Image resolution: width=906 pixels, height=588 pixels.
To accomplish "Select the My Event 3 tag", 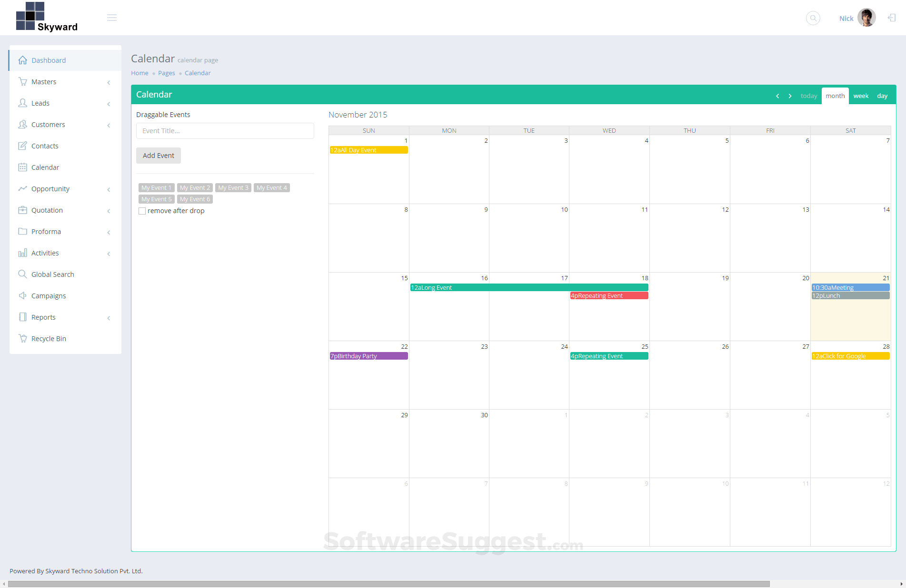I will point(233,187).
